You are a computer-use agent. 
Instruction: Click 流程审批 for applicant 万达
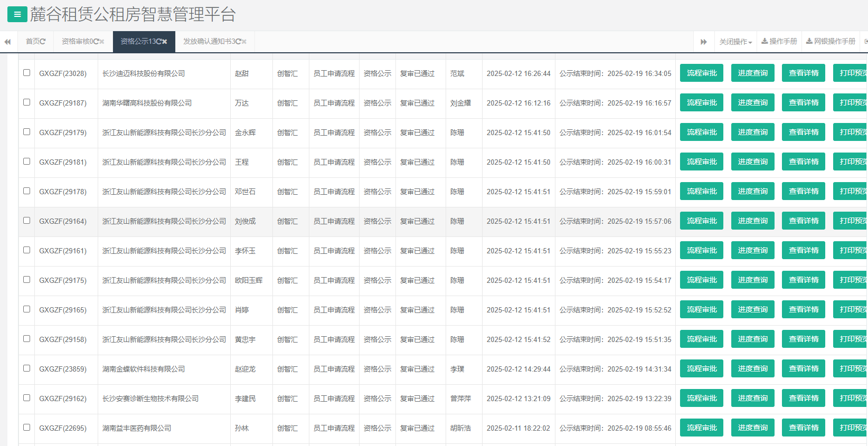tap(702, 103)
